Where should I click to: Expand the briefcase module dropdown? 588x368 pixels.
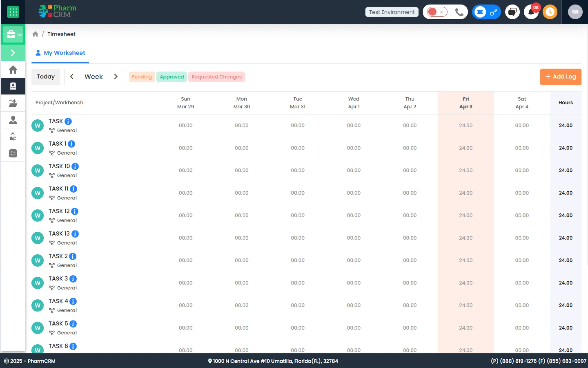pos(13,34)
